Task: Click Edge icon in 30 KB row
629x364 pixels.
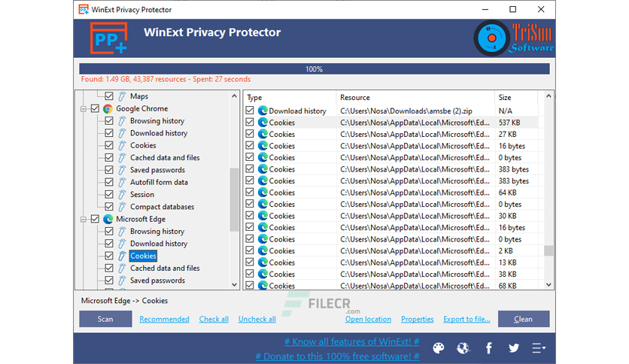Action: pos(263,216)
